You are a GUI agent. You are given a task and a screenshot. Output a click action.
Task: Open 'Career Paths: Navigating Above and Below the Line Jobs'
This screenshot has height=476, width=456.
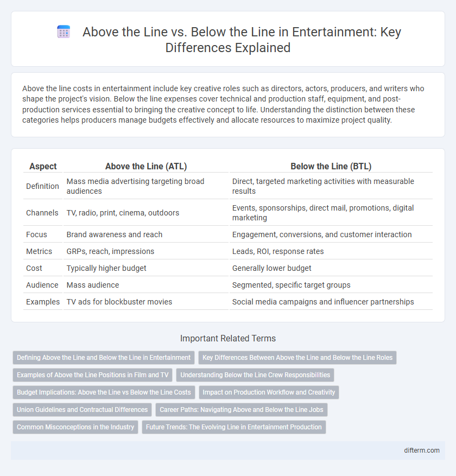242,410
